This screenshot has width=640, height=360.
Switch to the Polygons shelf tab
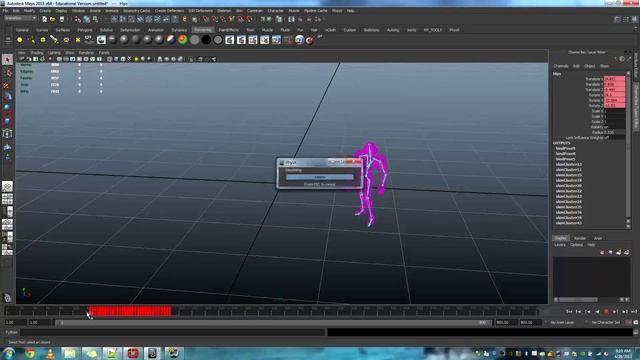coord(85,30)
